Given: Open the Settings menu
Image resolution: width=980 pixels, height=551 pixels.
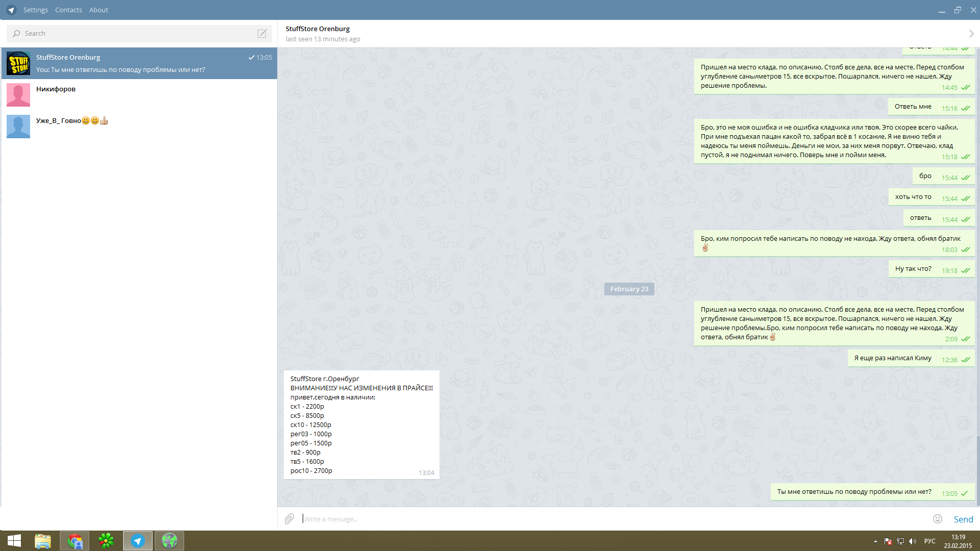Looking at the screenshot, I should pyautogui.click(x=36, y=10).
